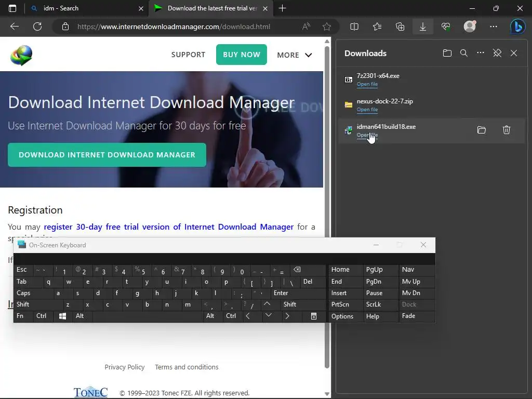Viewport: 532px width, 399px height.
Task: Open the user profile avatar
Action: coord(470,26)
